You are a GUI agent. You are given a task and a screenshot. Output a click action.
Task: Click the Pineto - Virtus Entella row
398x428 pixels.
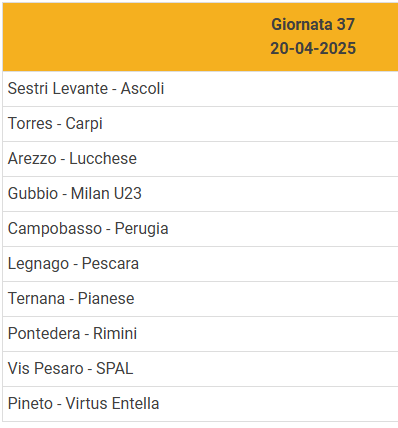200,404
